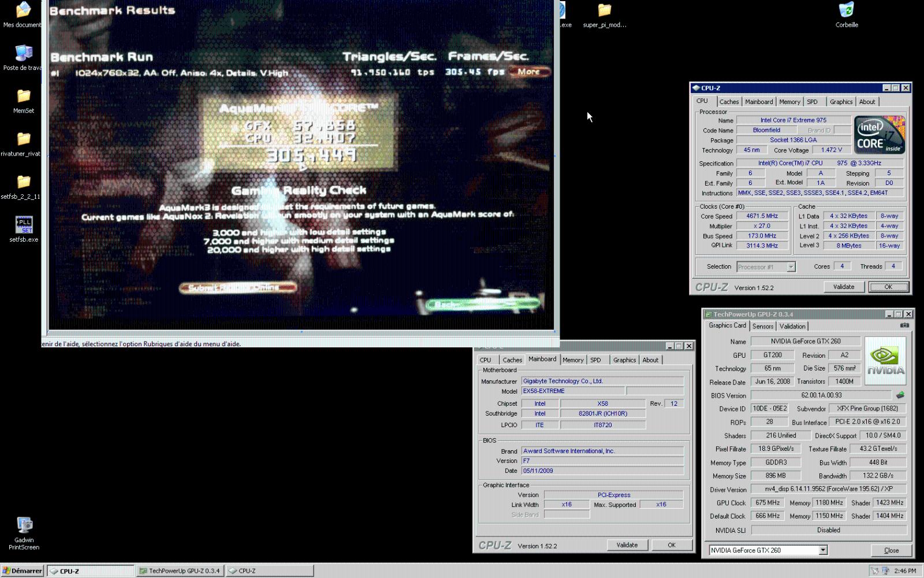
Task: Switch to the last CPU-Z taskbar button
Action: click(x=269, y=570)
